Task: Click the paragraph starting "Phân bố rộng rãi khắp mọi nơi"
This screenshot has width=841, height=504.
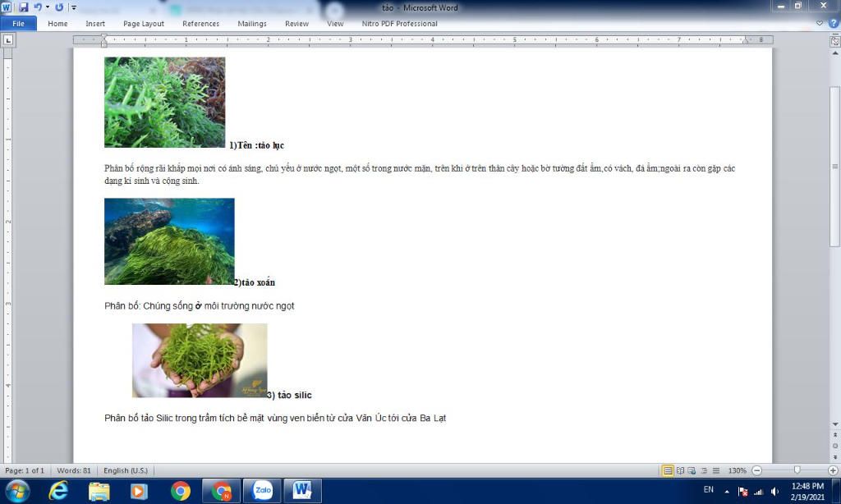Action: coord(420,174)
